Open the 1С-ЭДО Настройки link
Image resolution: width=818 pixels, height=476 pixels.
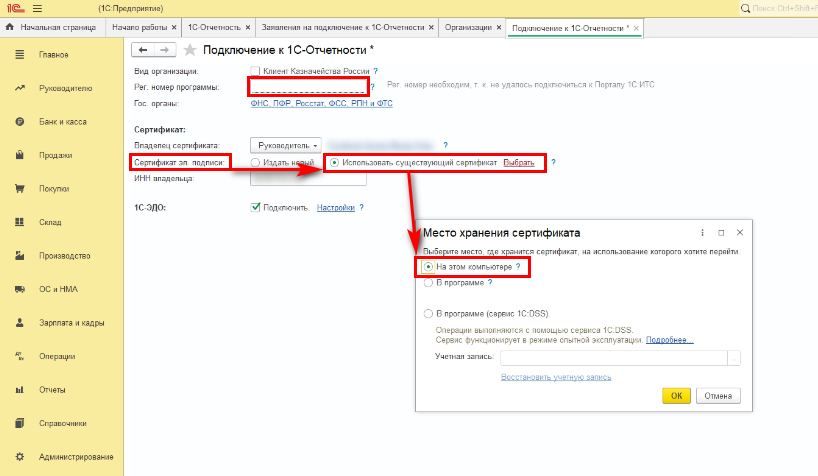(335, 207)
